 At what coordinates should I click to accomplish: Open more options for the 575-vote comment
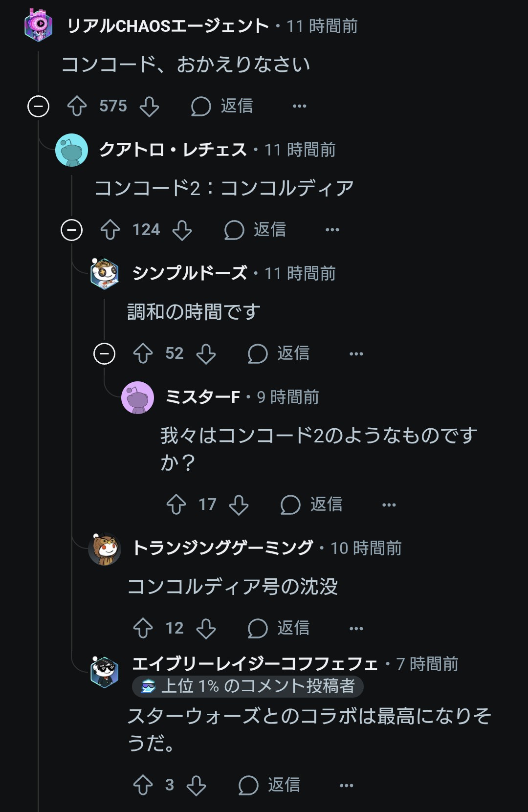coord(299,106)
